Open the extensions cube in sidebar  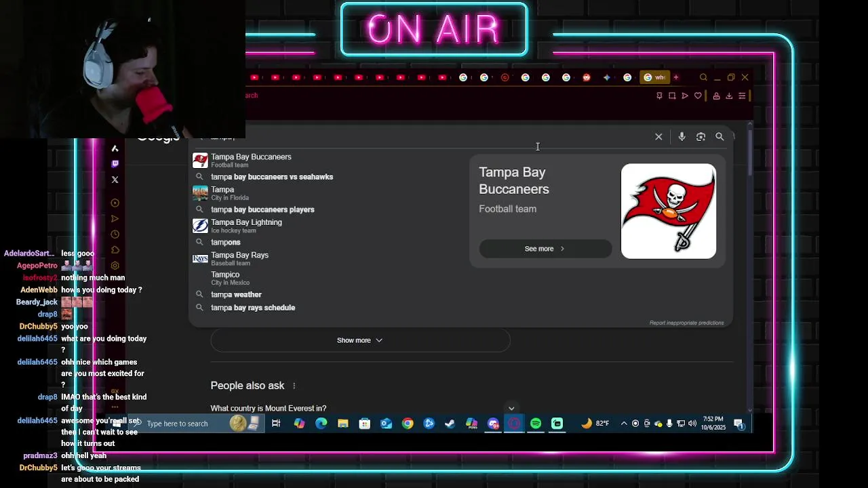[x=115, y=250]
